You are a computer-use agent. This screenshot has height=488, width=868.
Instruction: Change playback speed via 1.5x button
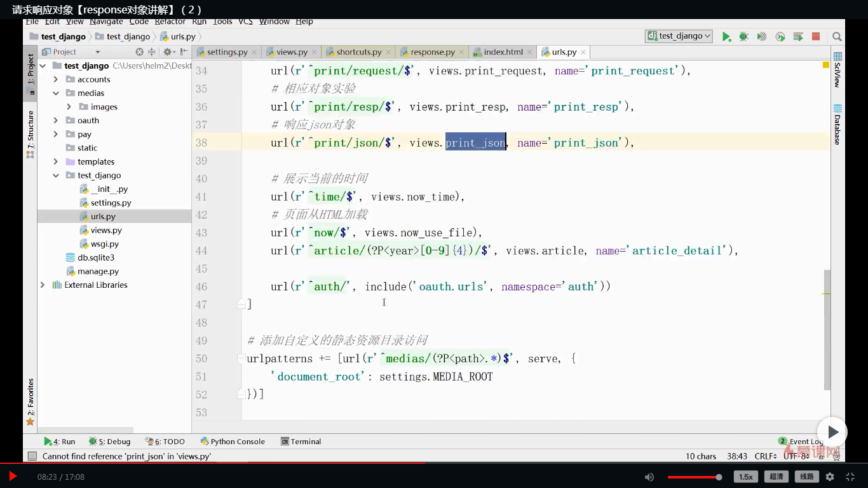(x=745, y=477)
